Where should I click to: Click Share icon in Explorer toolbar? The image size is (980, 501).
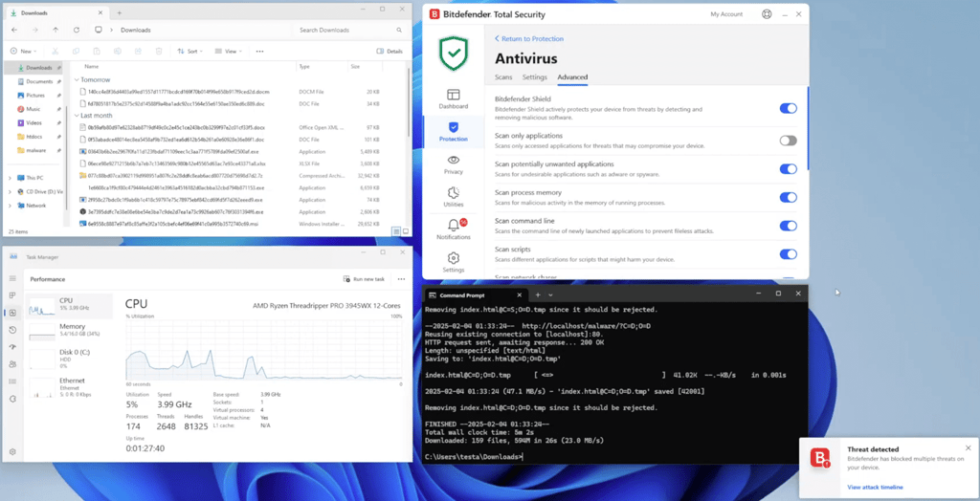tap(138, 52)
